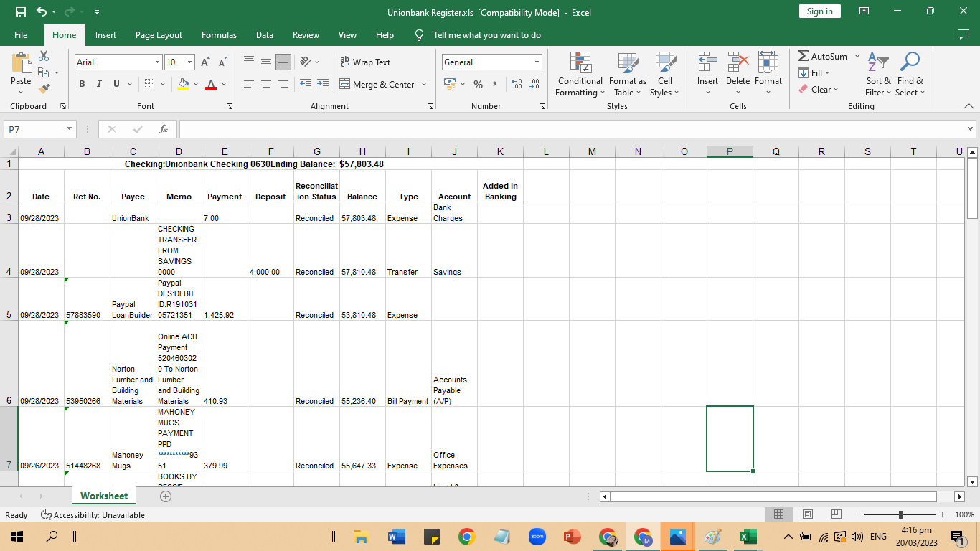Switch to Page Break Preview in status bar

pyautogui.click(x=836, y=514)
